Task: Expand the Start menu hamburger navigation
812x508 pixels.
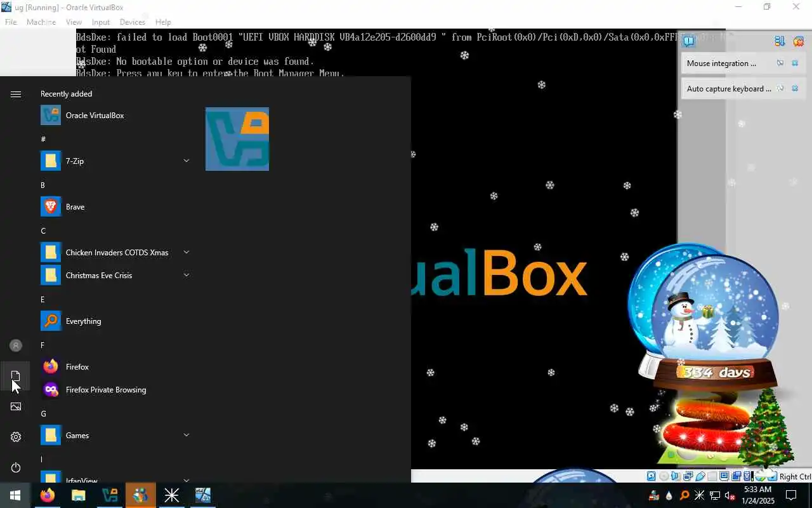Action: pyautogui.click(x=16, y=94)
